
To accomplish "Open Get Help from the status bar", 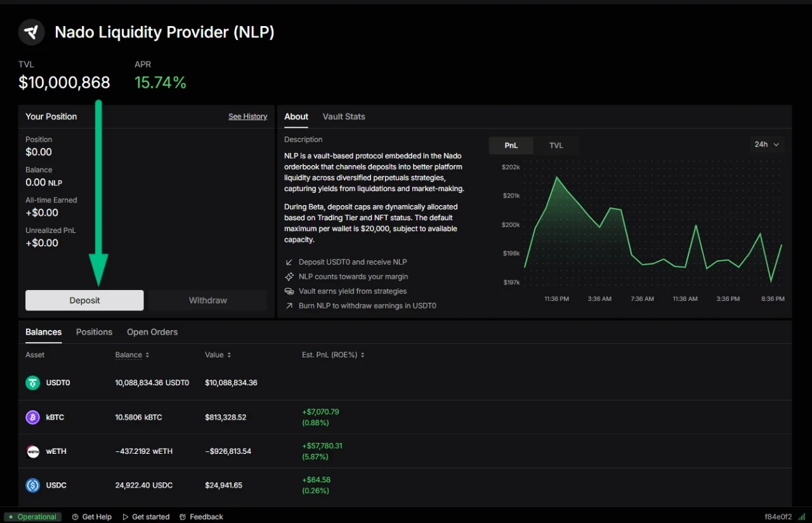I will click(x=92, y=517).
